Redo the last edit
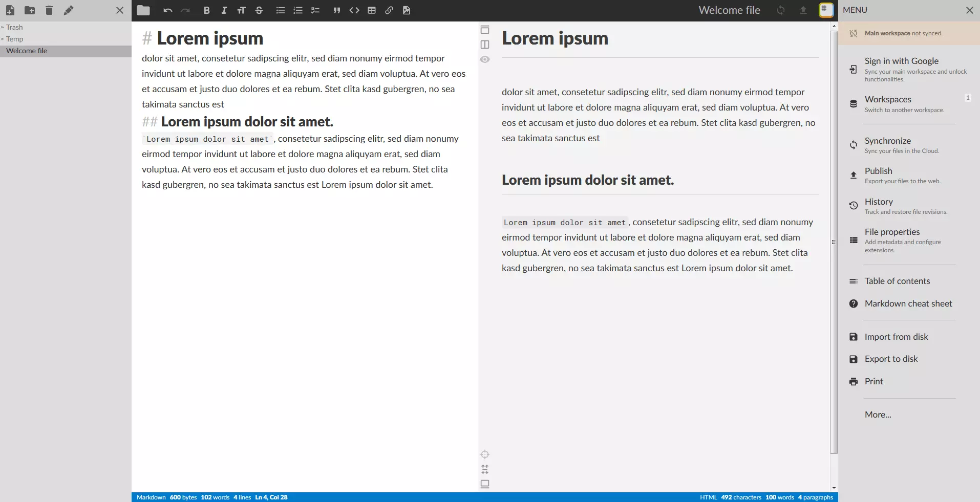The image size is (980, 502). coord(185,10)
